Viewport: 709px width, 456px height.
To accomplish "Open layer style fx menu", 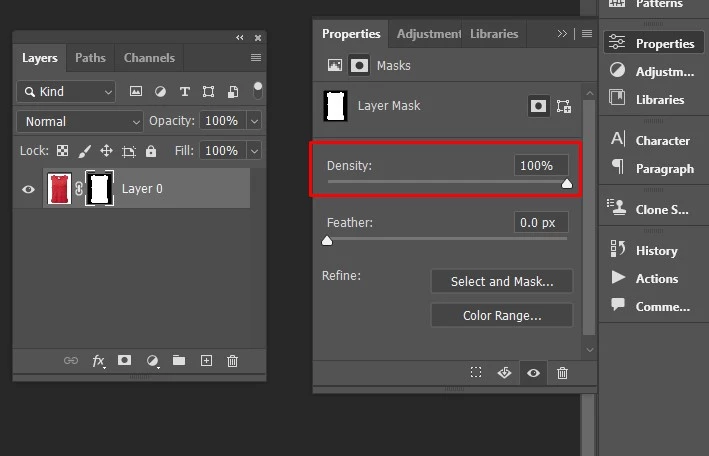I will [x=99, y=361].
